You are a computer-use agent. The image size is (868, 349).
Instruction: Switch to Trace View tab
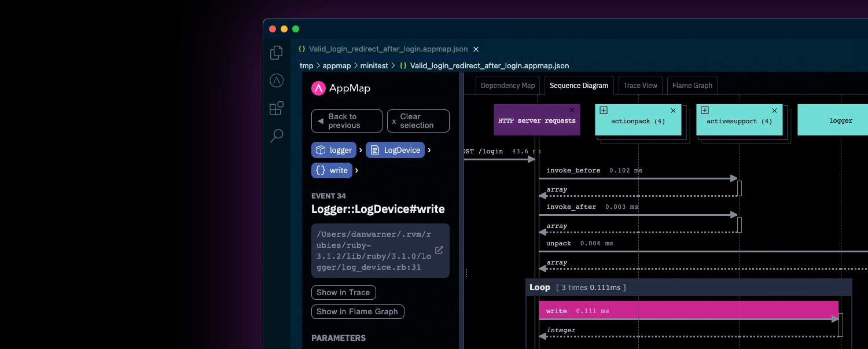[x=640, y=85]
